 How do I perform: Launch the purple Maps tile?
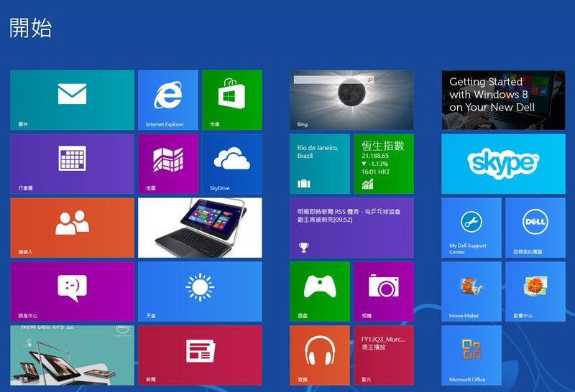pyautogui.click(x=168, y=163)
